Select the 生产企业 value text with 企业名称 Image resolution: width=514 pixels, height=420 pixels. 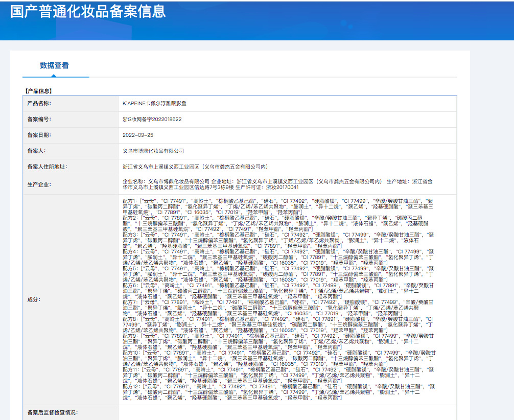click(x=277, y=184)
